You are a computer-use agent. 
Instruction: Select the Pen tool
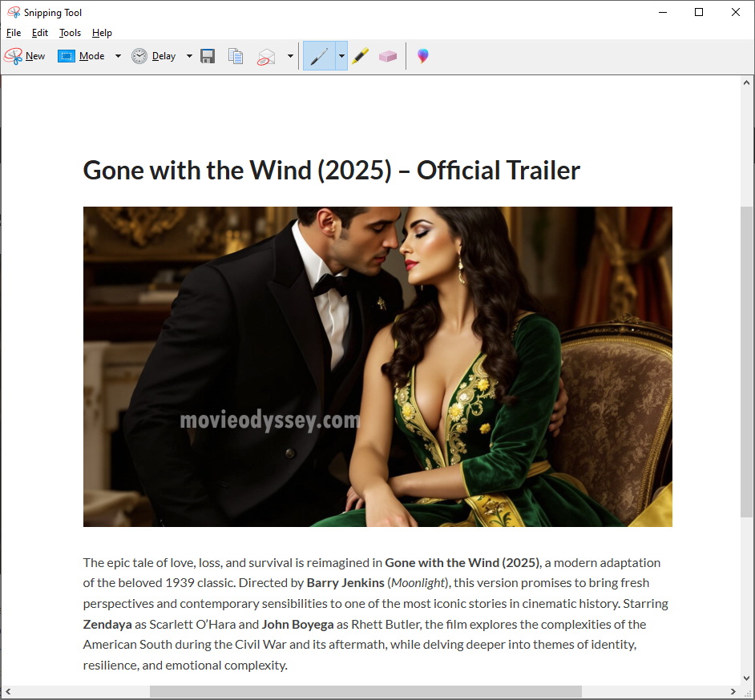(319, 56)
